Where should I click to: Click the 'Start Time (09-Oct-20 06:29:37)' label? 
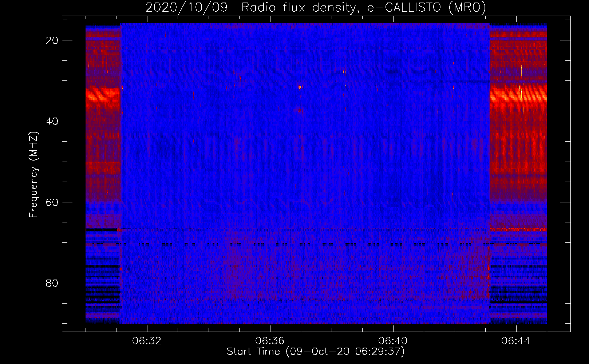316,352
